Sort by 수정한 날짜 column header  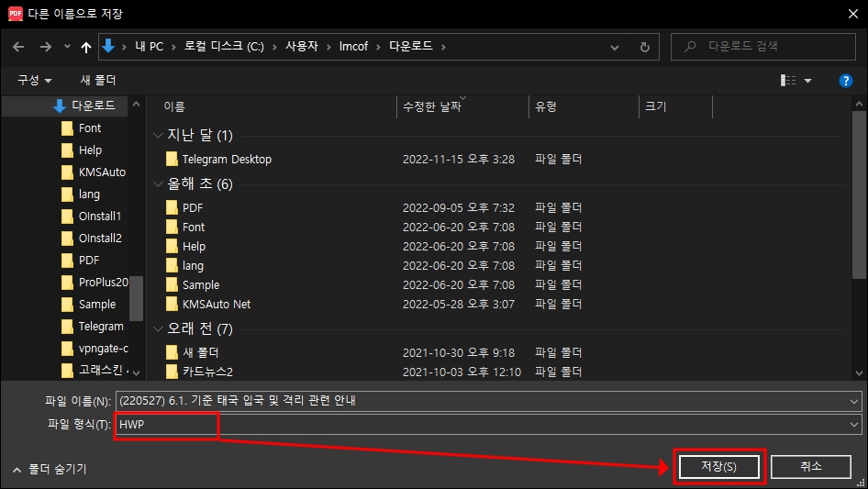(x=432, y=106)
